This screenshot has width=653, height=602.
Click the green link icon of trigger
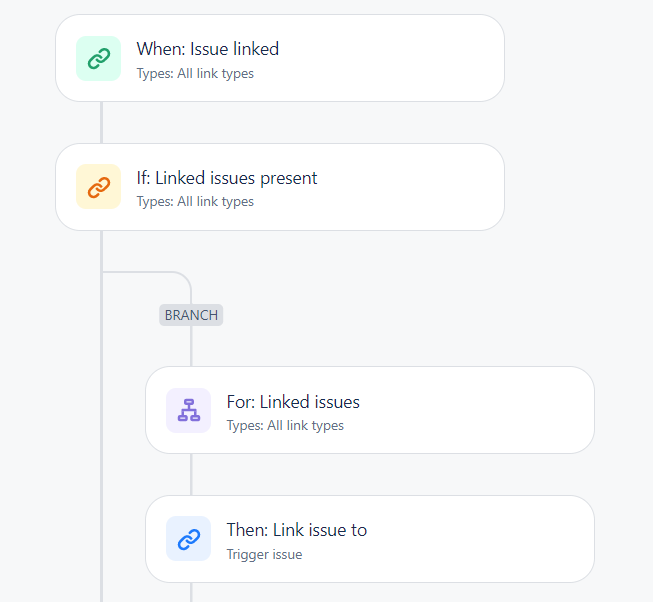[x=99, y=58]
